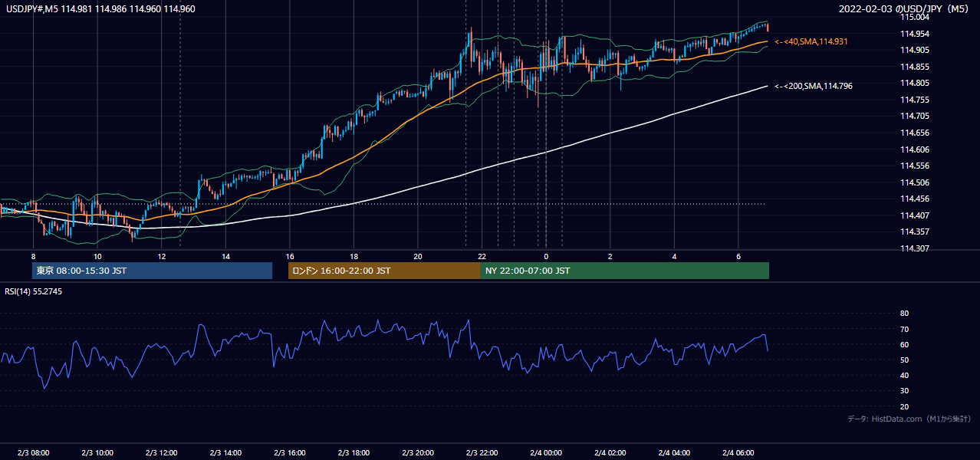Click RSI scale value 30
This screenshot has height=460, width=980.
[x=904, y=391]
